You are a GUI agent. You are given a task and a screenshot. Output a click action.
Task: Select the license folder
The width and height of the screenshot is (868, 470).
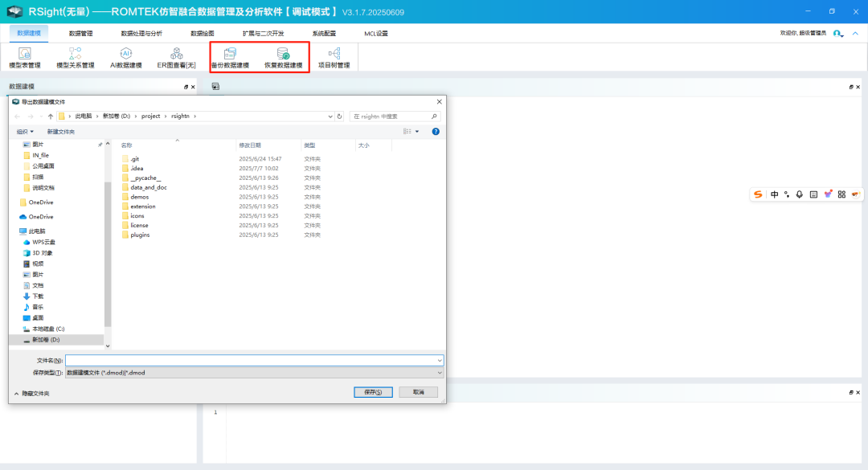click(139, 225)
